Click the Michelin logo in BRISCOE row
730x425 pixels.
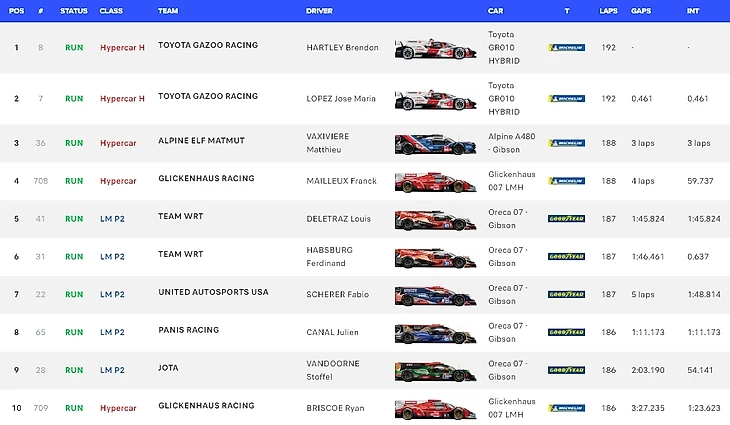pos(567,408)
